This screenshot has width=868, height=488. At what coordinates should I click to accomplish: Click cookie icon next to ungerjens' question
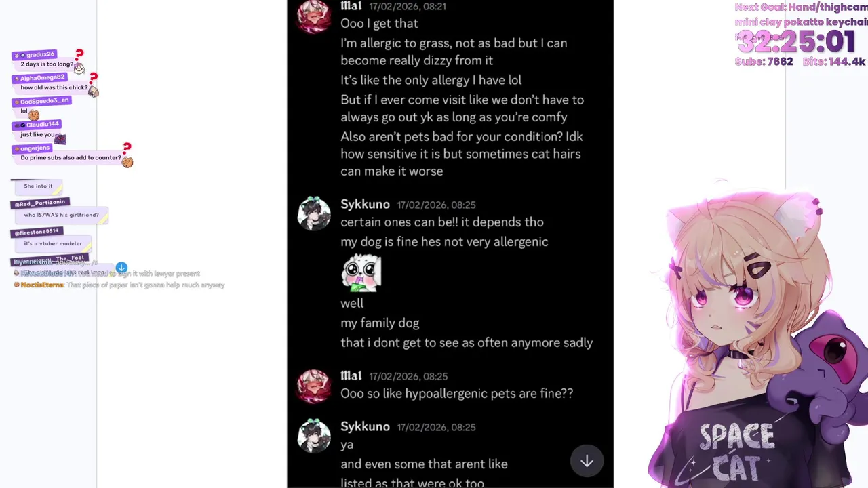pyautogui.click(x=127, y=161)
